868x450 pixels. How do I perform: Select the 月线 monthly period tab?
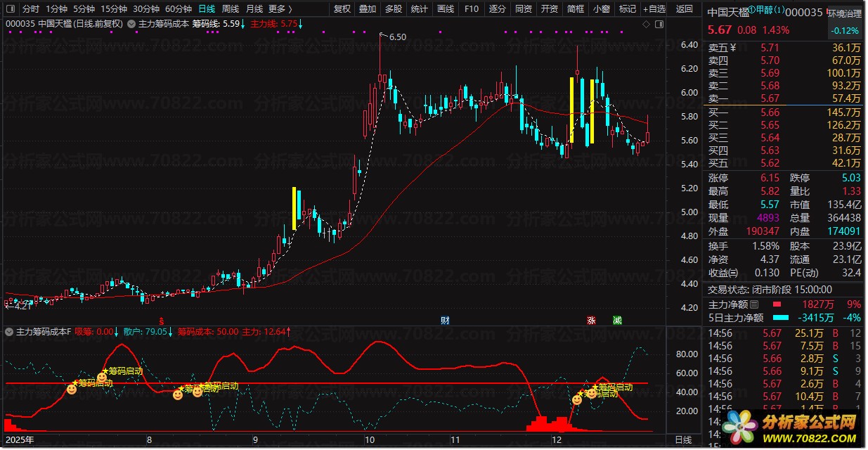(x=254, y=9)
